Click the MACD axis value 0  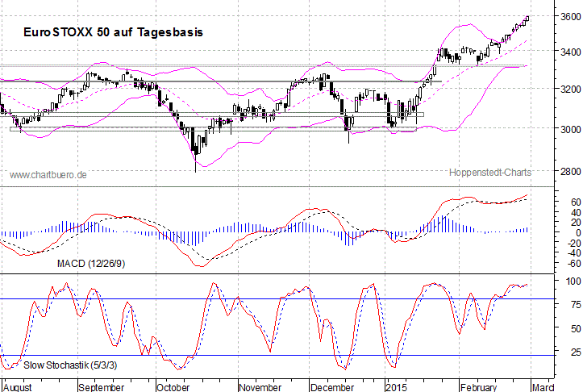pos(578,233)
